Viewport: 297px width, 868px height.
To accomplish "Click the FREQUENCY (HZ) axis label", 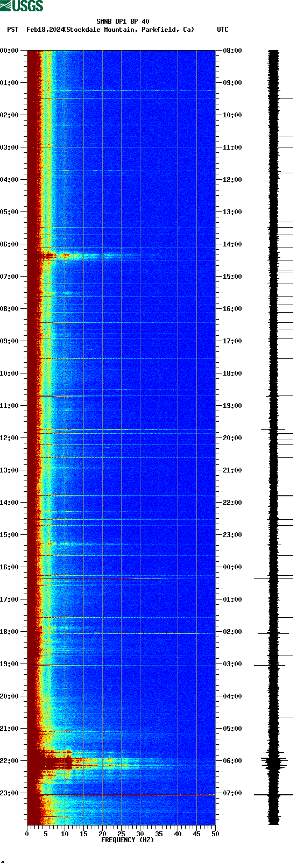I will tap(128, 840).
